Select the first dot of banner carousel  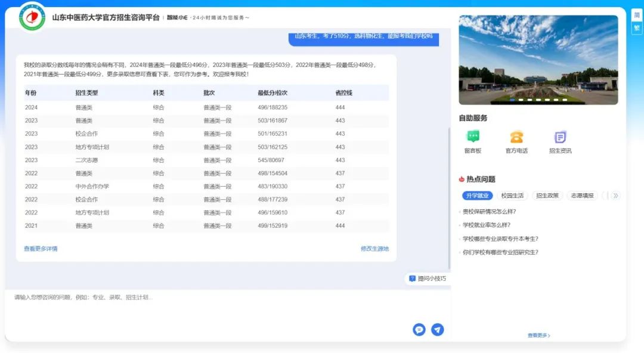[512, 100]
